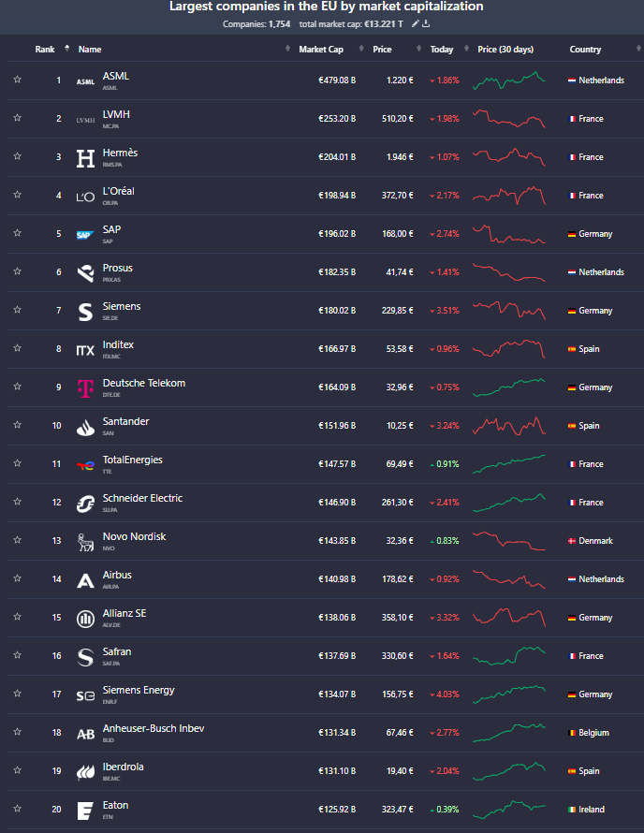Click the Safran S logo
The image size is (644, 833).
coord(85,657)
